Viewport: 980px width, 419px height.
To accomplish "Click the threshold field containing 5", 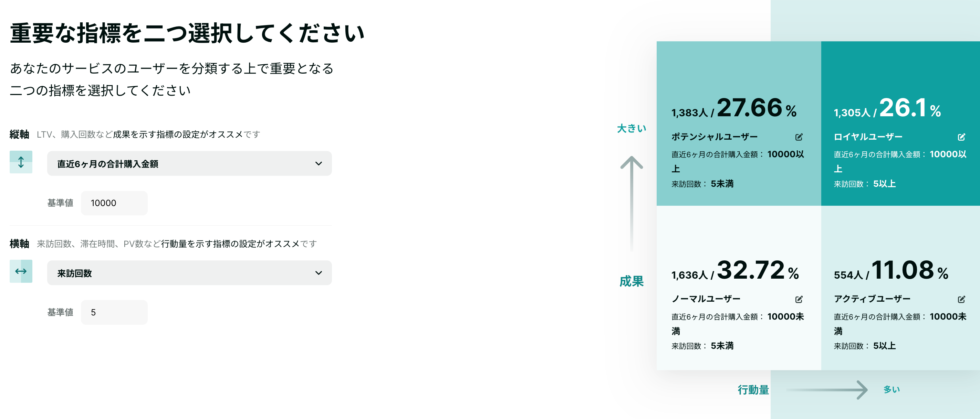I will coord(114,312).
